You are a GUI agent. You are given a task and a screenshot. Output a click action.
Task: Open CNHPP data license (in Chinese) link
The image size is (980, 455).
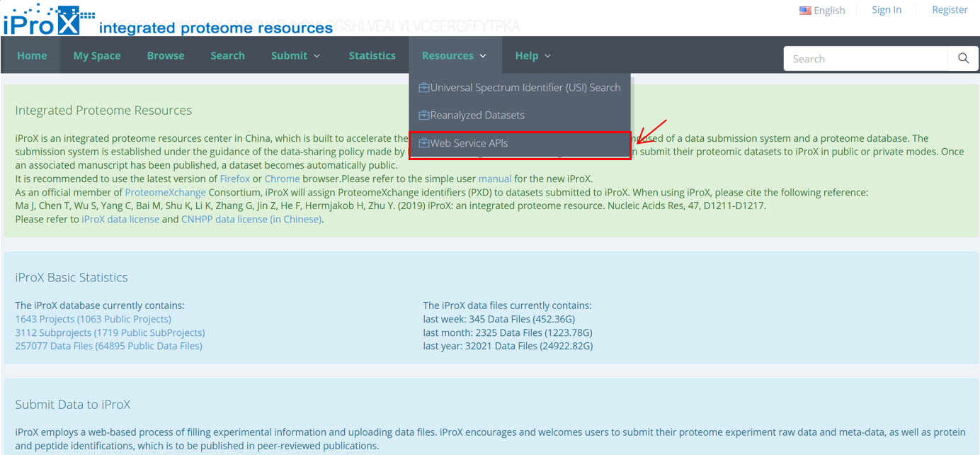click(x=251, y=220)
